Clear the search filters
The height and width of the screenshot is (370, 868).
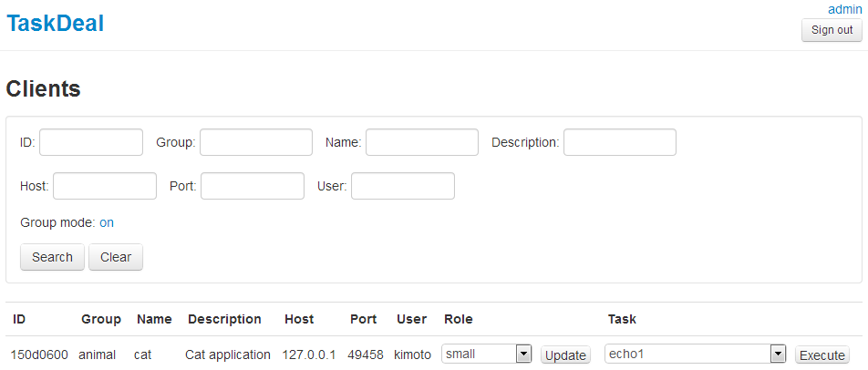pyautogui.click(x=116, y=257)
